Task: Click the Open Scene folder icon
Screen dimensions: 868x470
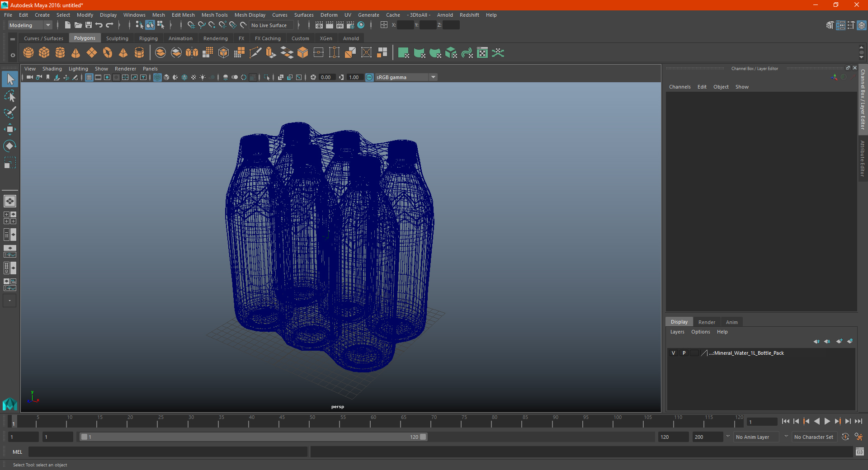Action: [78, 25]
